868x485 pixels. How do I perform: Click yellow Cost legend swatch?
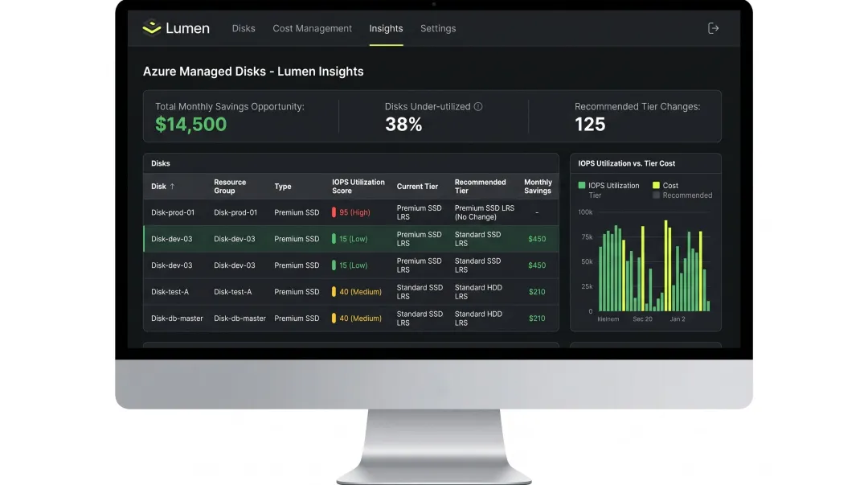pos(656,185)
